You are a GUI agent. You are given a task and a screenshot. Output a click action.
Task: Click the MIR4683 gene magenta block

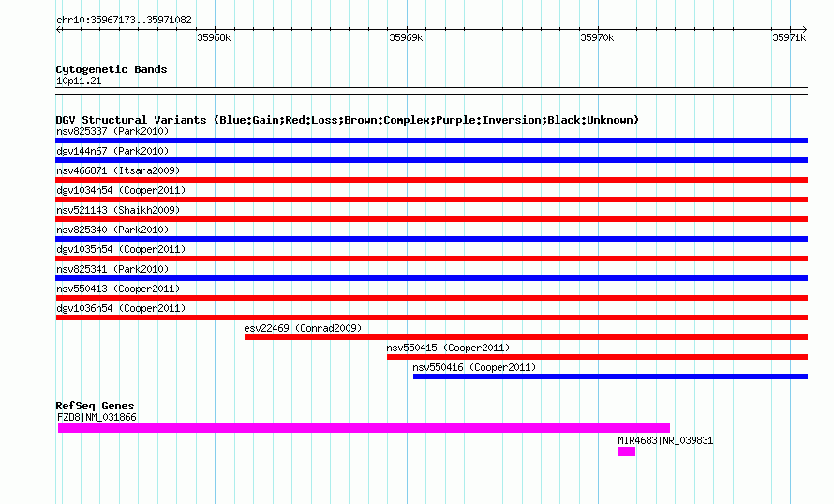pos(627,452)
